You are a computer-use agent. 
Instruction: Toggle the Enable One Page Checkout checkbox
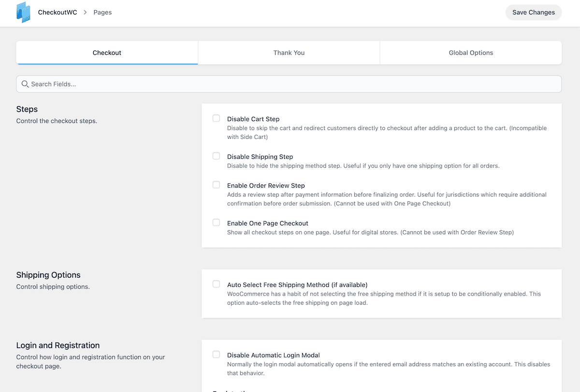[x=216, y=223]
